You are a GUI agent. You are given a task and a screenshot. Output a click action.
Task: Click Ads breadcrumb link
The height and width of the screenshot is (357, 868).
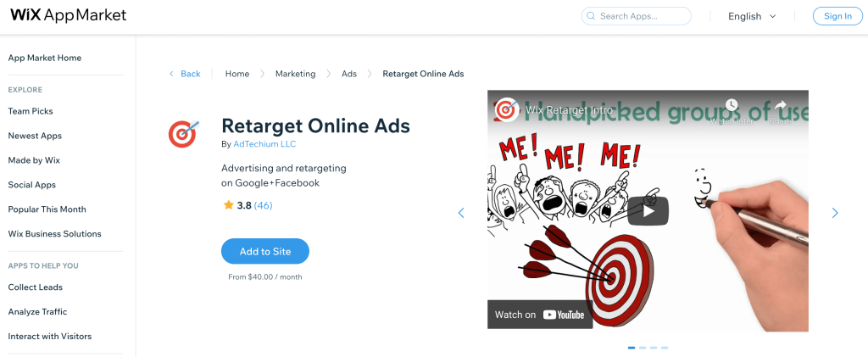coord(349,74)
